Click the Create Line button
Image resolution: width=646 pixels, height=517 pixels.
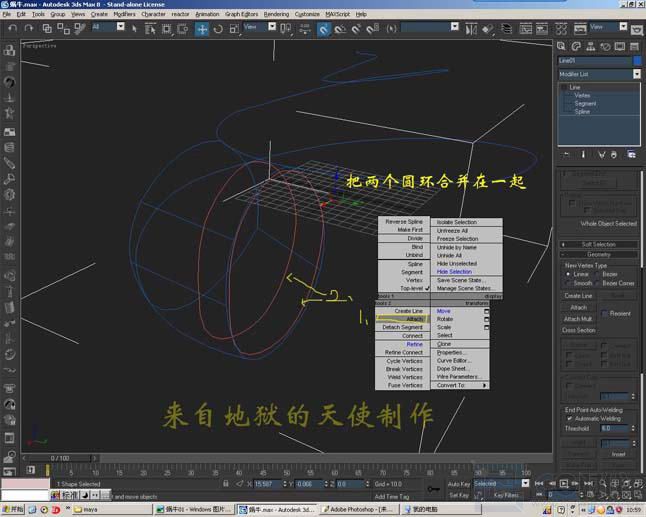point(578,296)
